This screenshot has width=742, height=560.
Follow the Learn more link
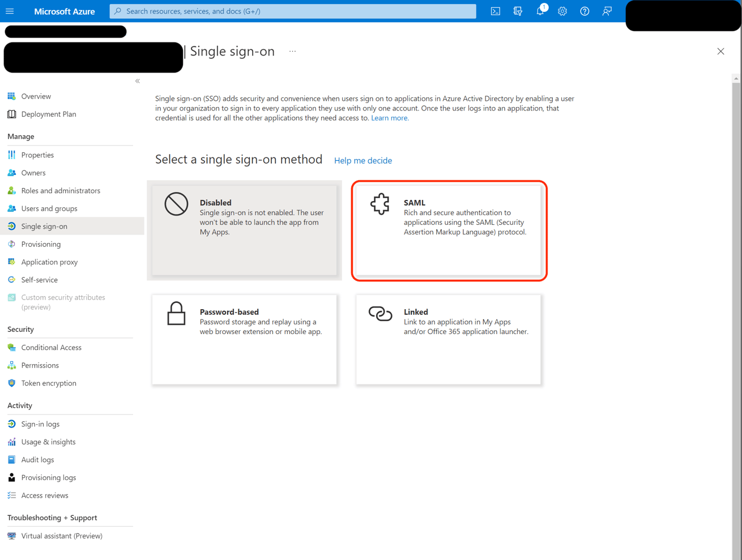coord(389,118)
